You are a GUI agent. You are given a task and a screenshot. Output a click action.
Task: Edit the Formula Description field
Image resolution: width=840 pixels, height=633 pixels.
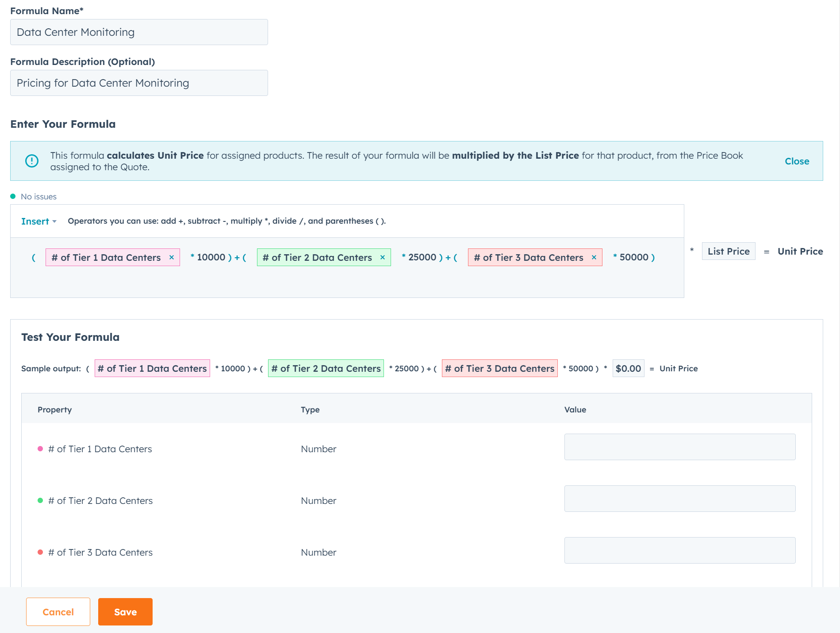(x=138, y=83)
